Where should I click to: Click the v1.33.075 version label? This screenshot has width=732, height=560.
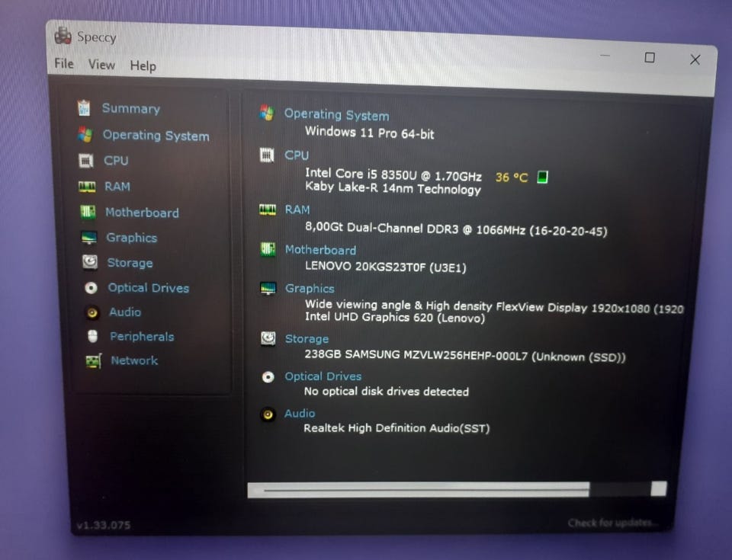[104, 525]
